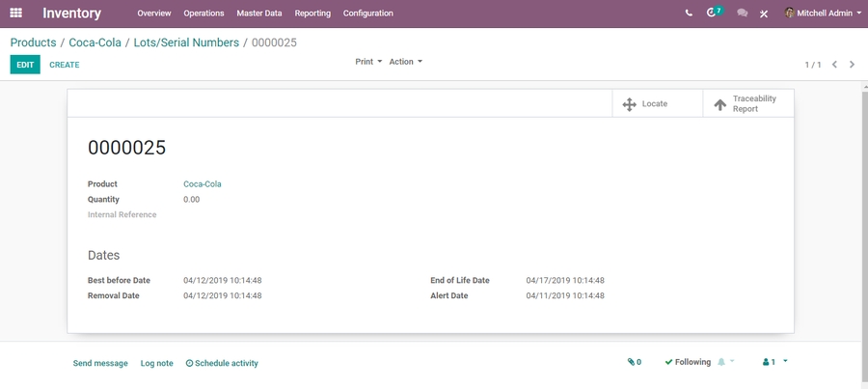Go to previous record arrow
This screenshot has width=868, height=389.
(x=835, y=65)
